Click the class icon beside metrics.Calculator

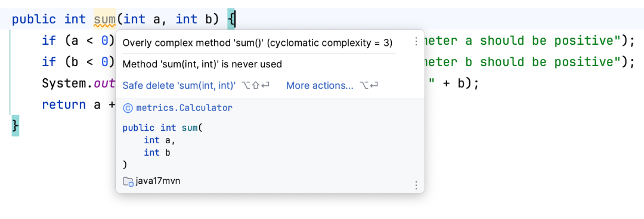pos(128,108)
